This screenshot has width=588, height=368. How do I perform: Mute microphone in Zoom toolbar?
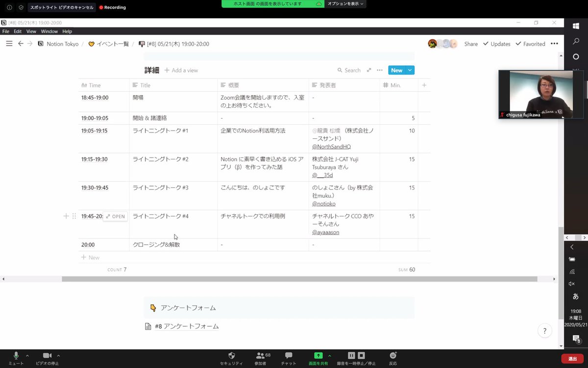pos(16,356)
